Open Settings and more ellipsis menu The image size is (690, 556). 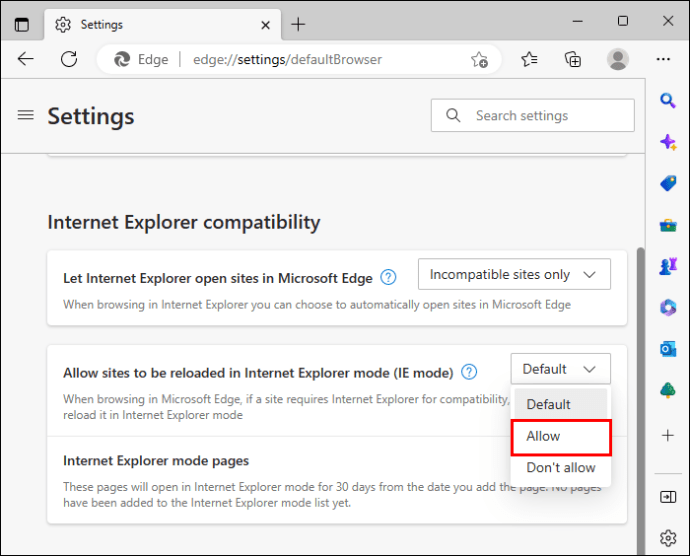(663, 59)
